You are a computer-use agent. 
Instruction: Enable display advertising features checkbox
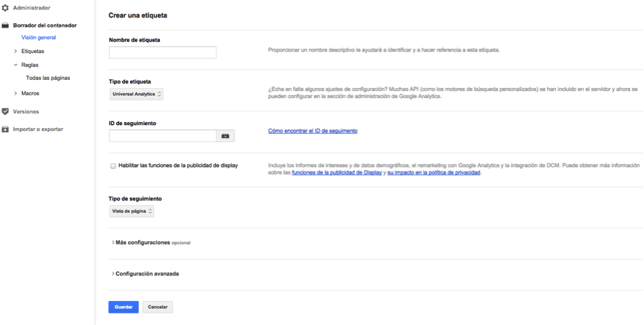pyautogui.click(x=113, y=166)
